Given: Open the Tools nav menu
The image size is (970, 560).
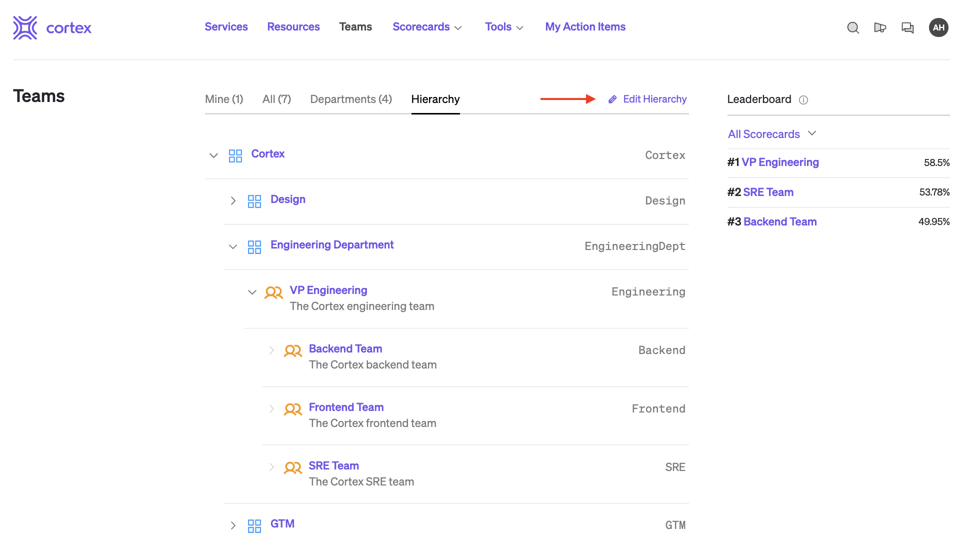Looking at the screenshot, I should click(504, 27).
